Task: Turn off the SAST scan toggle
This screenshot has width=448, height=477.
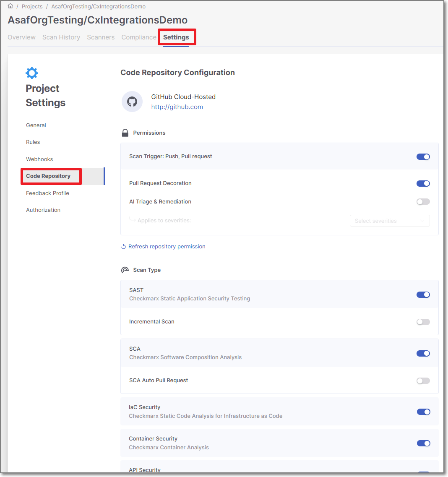Action: pyautogui.click(x=423, y=295)
